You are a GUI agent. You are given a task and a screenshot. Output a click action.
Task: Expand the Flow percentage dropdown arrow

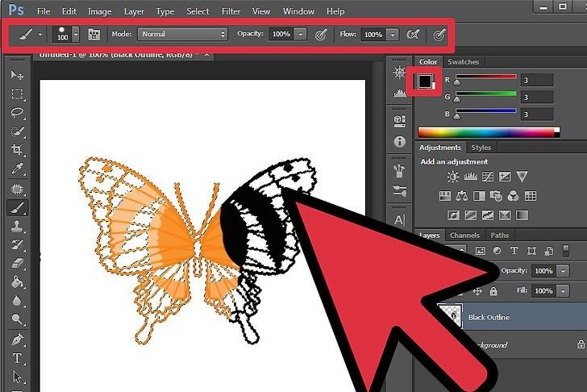[x=392, y=35]
